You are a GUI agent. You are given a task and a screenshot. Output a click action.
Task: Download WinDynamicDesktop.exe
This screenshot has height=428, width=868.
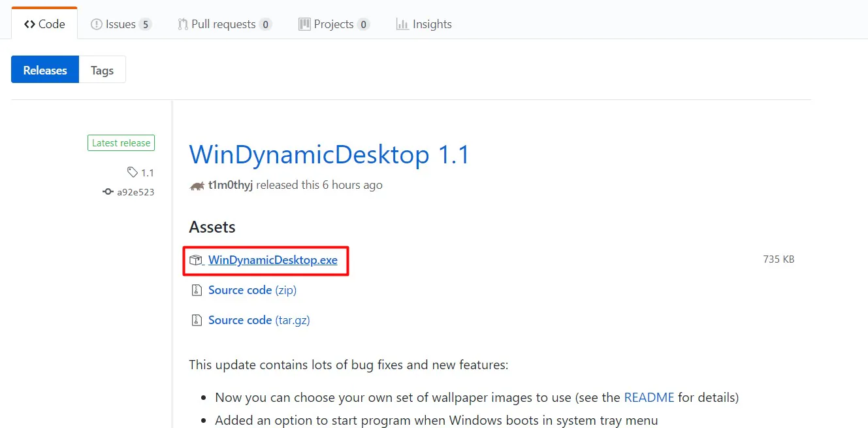pyautogui.click(x=272, y=260)
